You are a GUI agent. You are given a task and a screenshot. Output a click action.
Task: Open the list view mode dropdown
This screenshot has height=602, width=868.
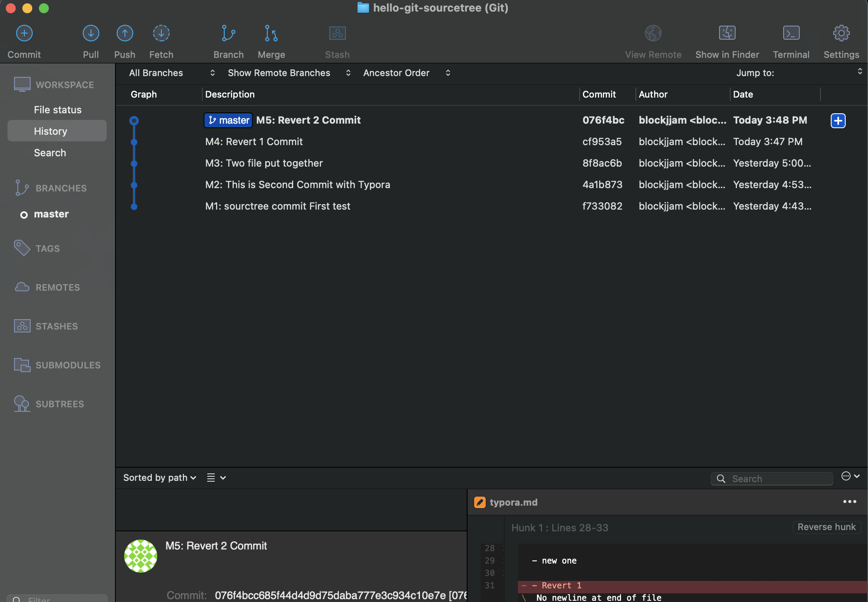tap(216, 478)
